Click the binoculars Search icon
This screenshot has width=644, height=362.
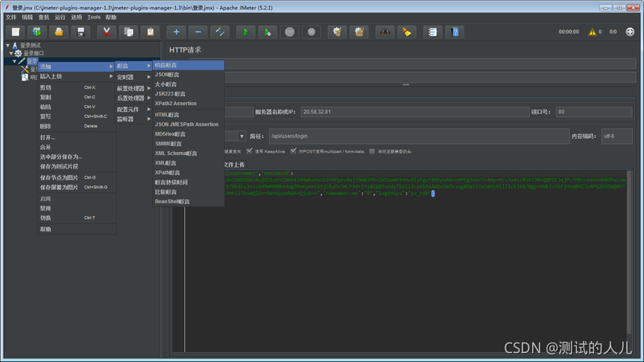coord(385,32)
